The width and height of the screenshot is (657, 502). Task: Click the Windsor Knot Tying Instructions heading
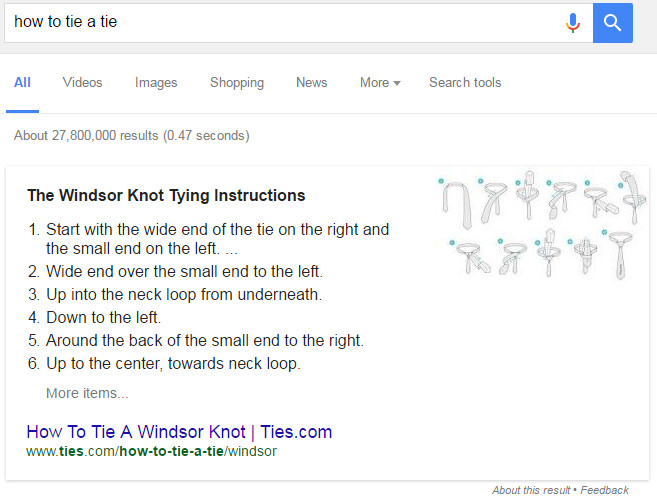click(166, 195)
